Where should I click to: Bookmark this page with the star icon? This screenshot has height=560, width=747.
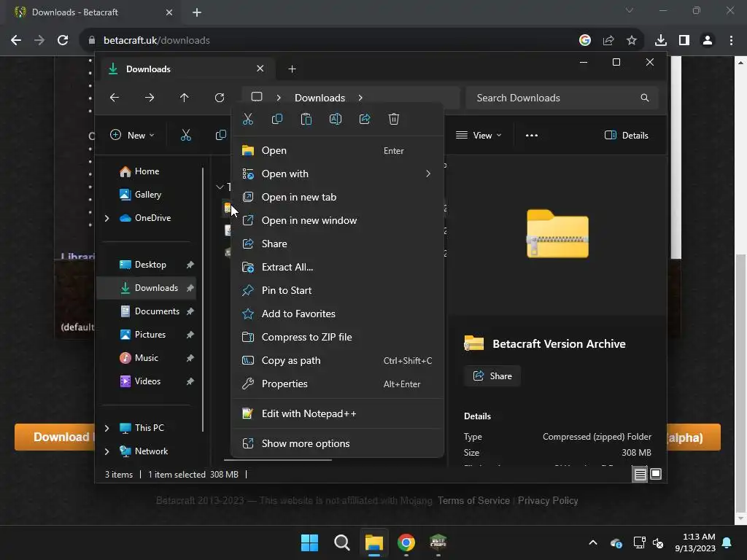pos(632,41)
